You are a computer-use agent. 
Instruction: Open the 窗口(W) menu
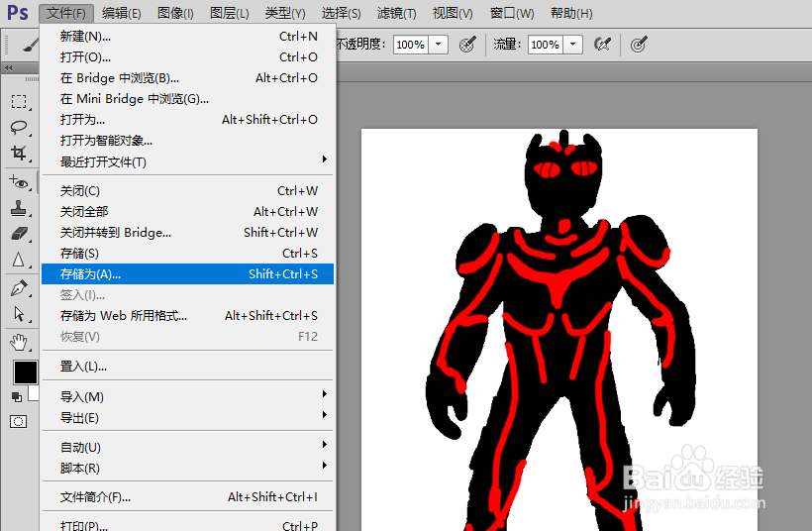(512, 13)
